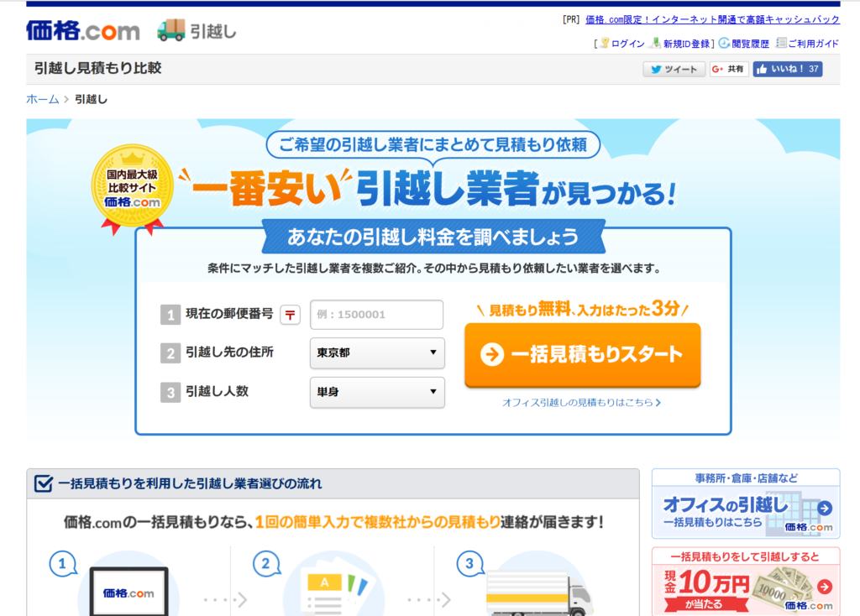
Task: Click the Facebook いいね！ like button
Action: [788, 69]
